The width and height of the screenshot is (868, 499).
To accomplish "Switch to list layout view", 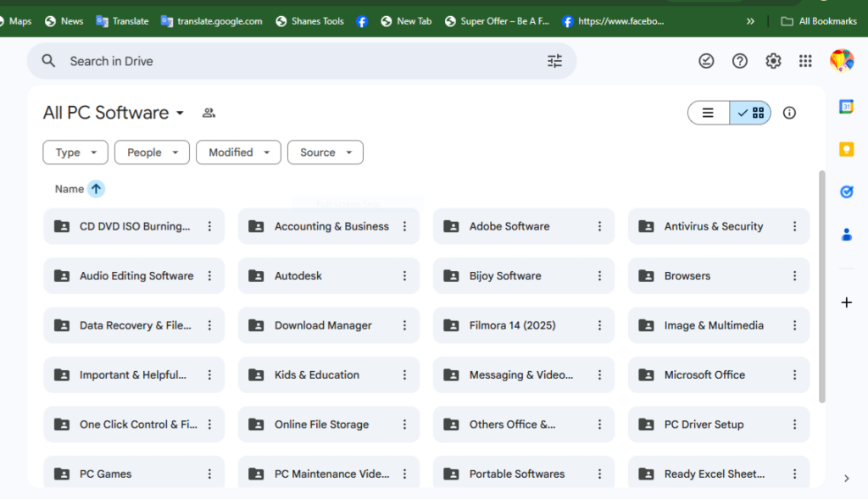I will click(709, 113).
